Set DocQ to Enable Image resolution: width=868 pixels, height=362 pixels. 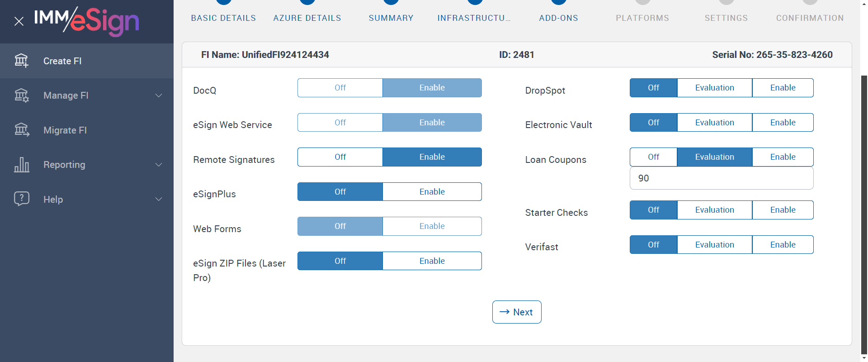[432, 88]
